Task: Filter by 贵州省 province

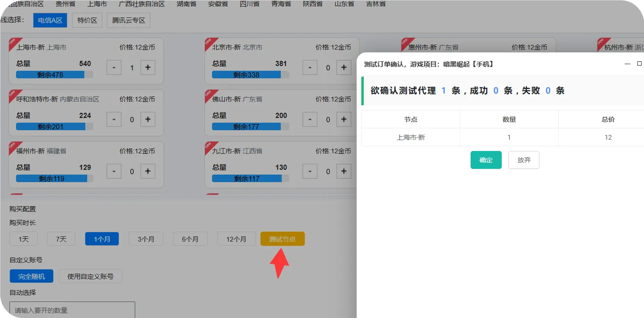Action: [x=65, y=4]
